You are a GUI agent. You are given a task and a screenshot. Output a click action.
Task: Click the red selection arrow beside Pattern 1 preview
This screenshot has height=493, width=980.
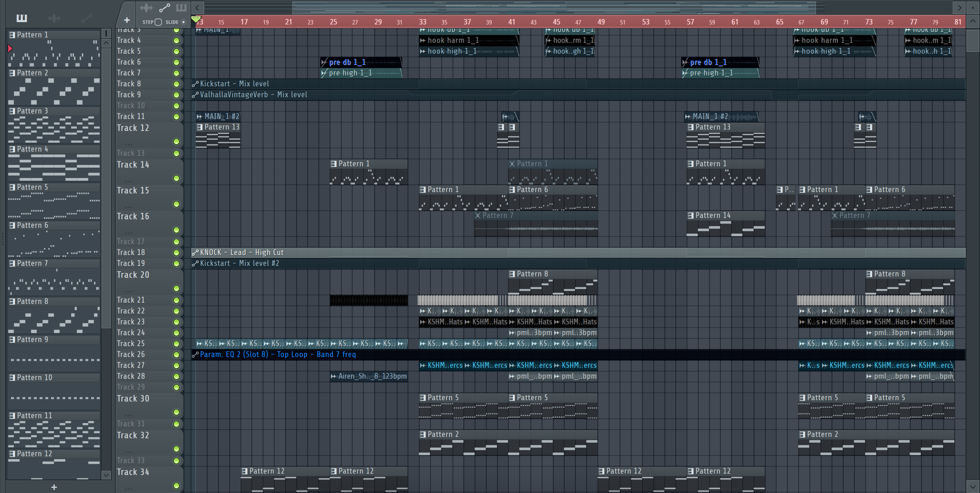tap(10, 48)
